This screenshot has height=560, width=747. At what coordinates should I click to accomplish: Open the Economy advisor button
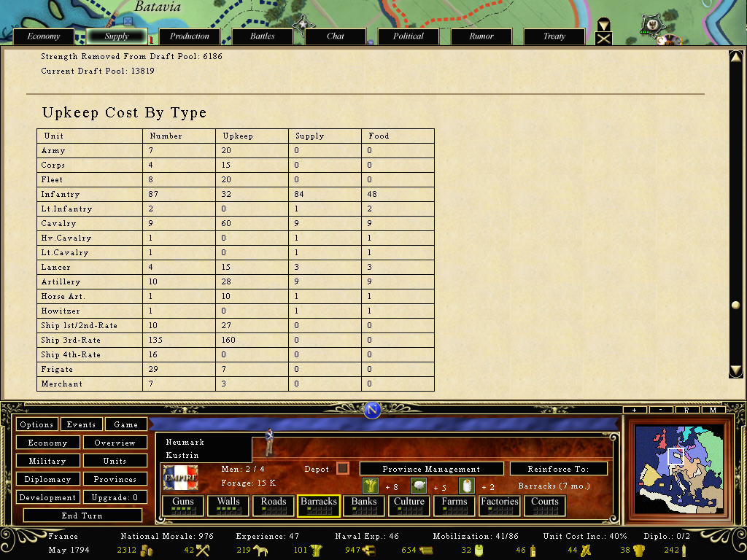(x=47, y=443)
